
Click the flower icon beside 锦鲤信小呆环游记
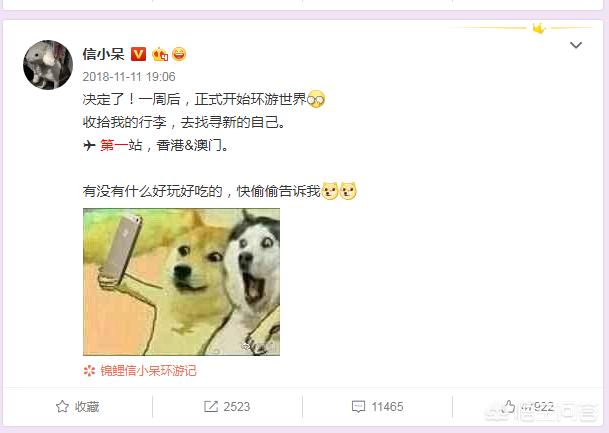click(89, 371)
